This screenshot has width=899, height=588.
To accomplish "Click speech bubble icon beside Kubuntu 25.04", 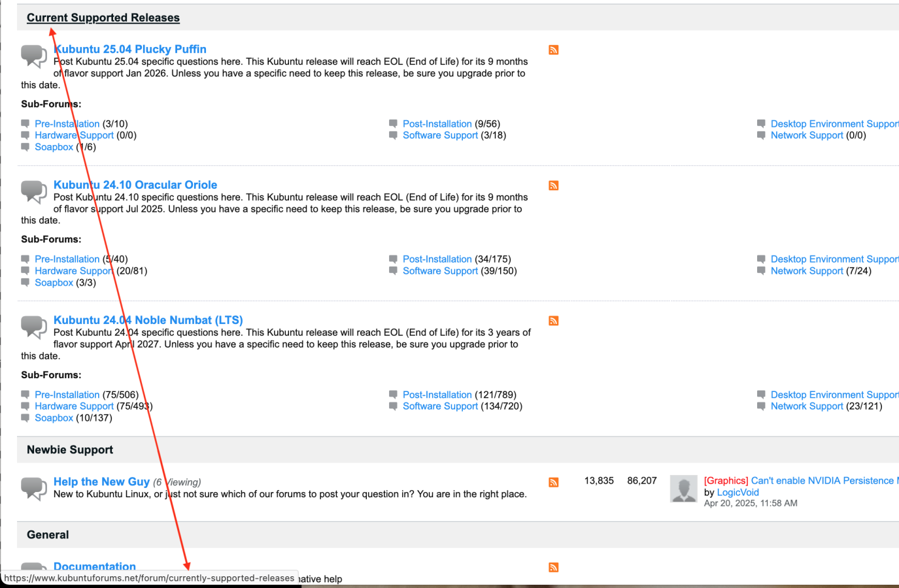I will [x=34, y=56].
